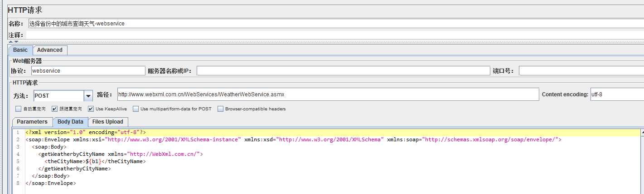The image size is (644, 194).
Task: Click the 名称 input field
Action: pyautogui.click(x=335, y=24)
